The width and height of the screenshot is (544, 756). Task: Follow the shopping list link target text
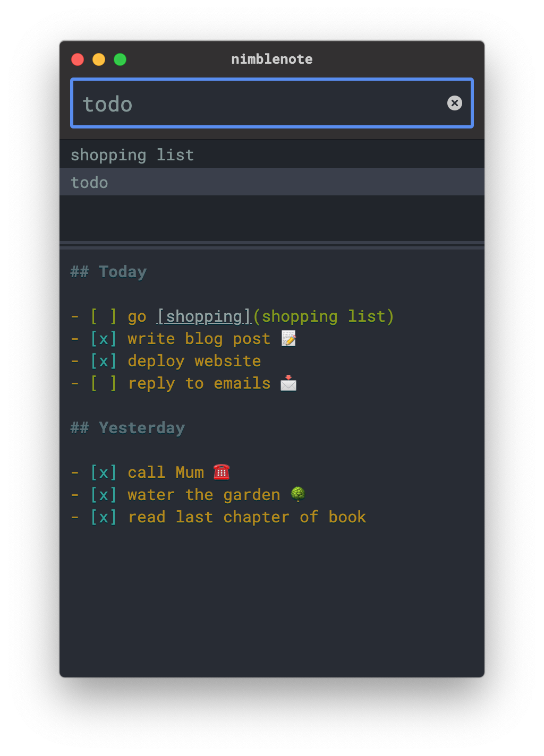(x=325, y=316)
